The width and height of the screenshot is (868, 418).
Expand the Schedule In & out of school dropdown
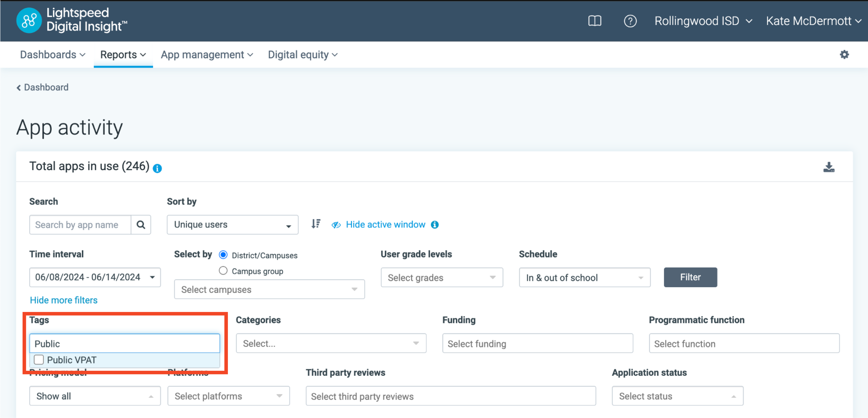click(x=585, y=277)
